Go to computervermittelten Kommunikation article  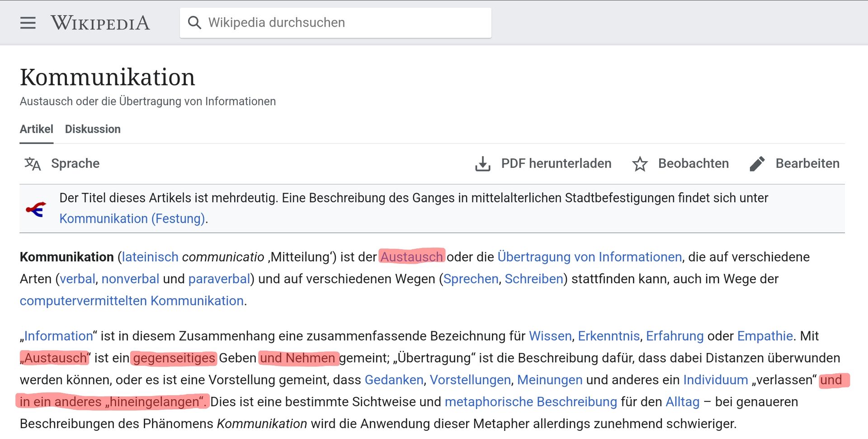pos(132,301)
